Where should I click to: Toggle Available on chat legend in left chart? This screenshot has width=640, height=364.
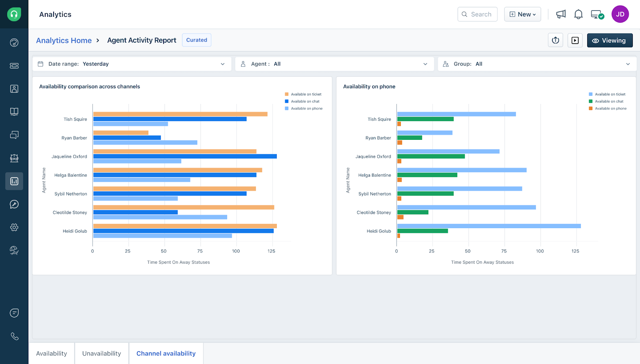point(302,101)
